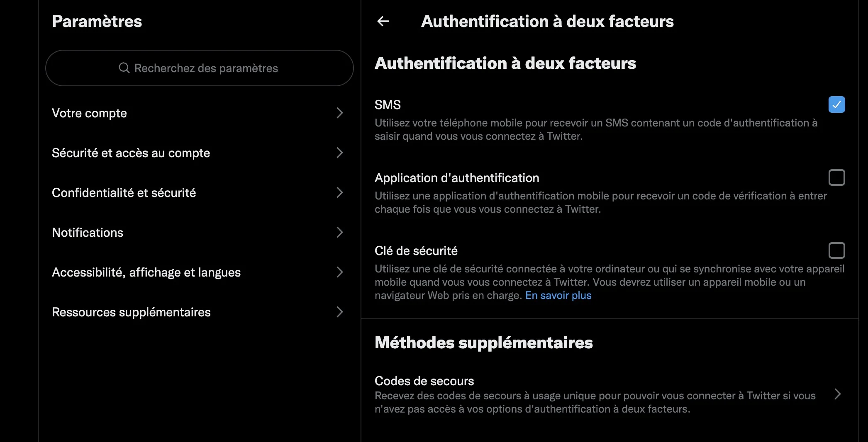Go to Votre compte settings

coord(89,113)
